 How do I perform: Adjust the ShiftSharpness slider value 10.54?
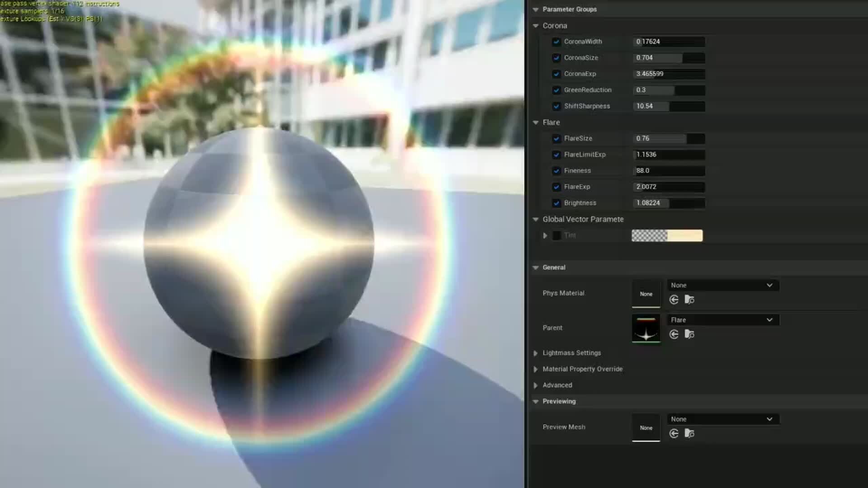[669, 106]
